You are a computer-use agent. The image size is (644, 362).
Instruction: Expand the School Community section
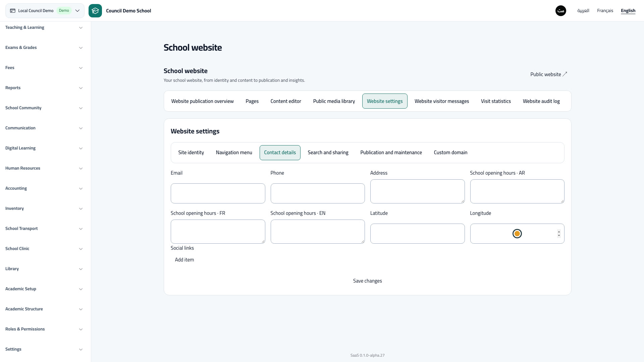pyautogui.click(x=44, y=108)
